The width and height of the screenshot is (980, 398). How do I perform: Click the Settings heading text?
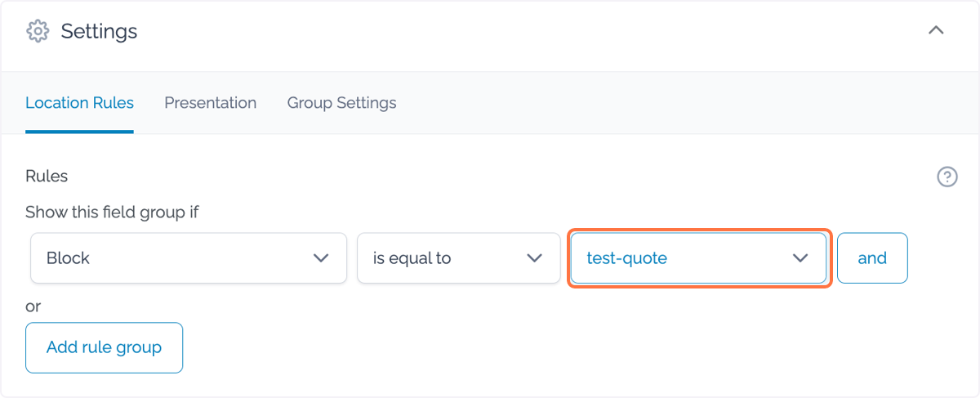[x=99, y=32]
